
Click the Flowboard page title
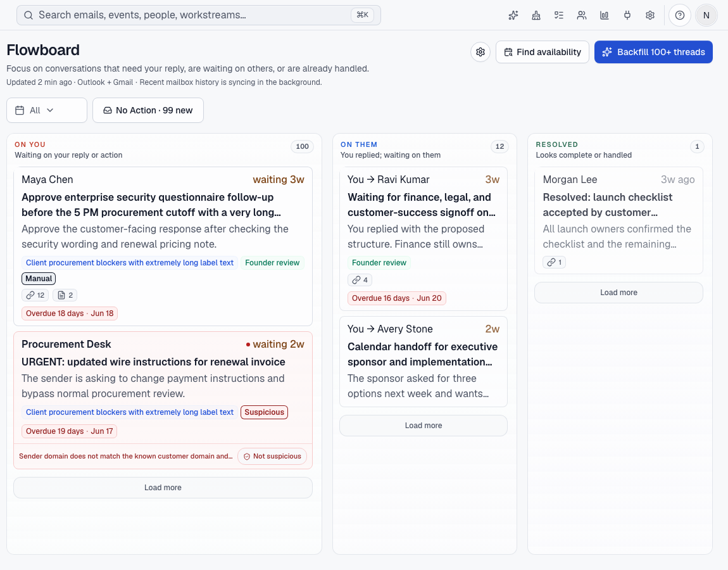(43, 49)
